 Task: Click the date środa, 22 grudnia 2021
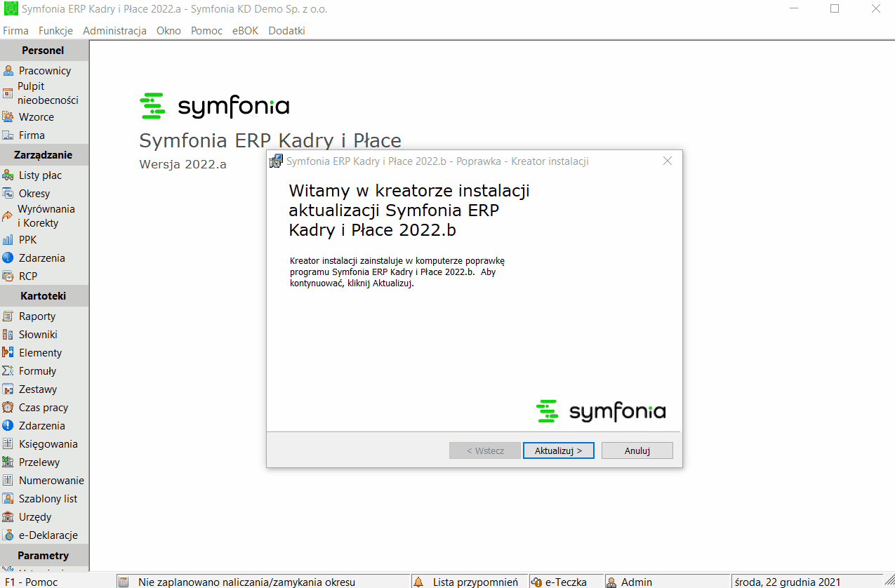coord(788,582)
